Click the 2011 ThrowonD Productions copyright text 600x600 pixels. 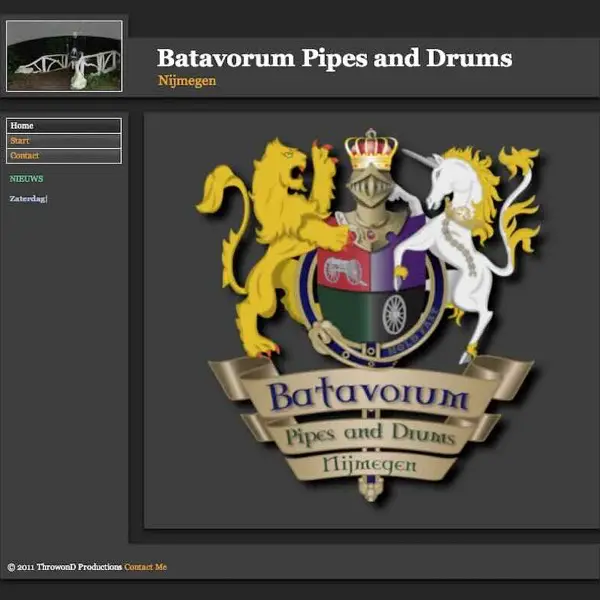pyautogui.click(x=65, y=567)
